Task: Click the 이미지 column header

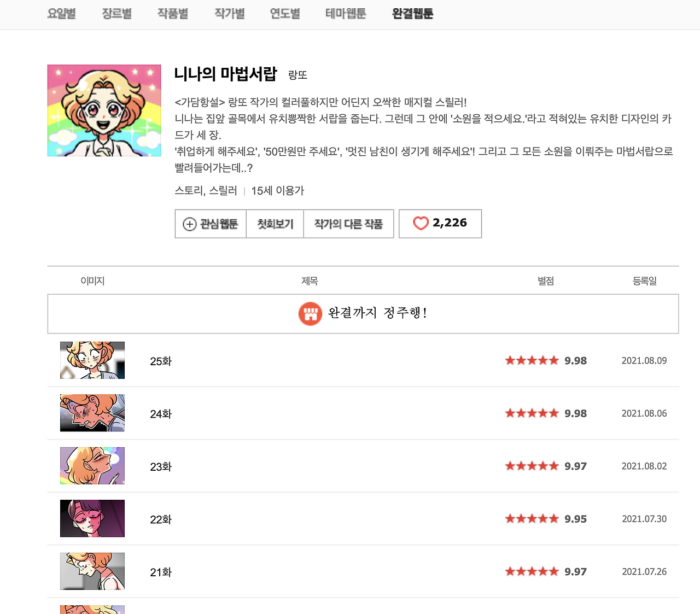Action: pos(92,281)
